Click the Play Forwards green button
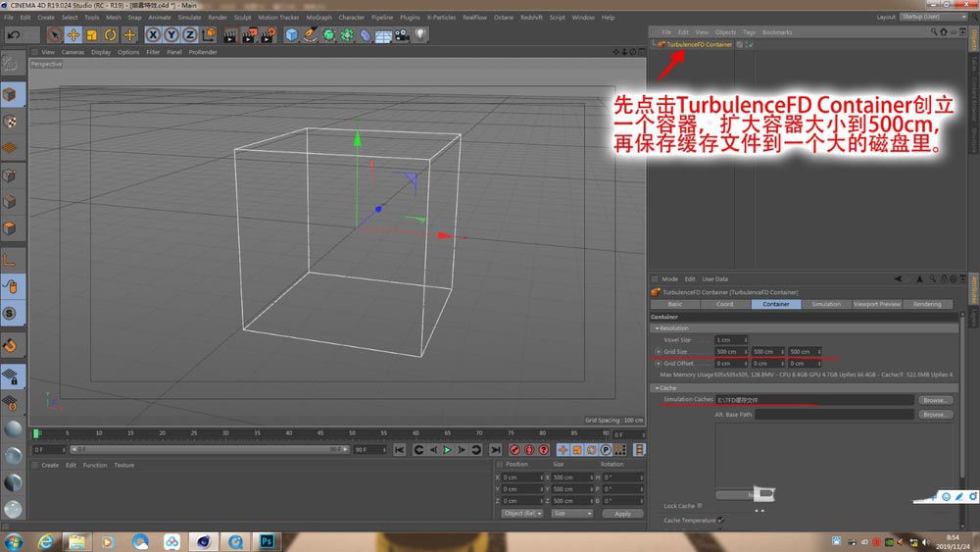Screen dimensions: 980x552 pyautogui.click(x=447, y=450)
